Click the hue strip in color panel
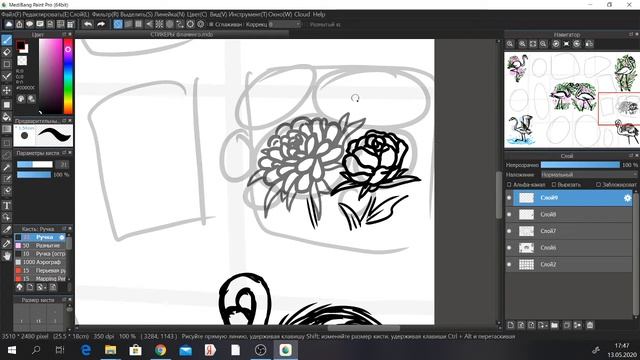 coord(68,76)
